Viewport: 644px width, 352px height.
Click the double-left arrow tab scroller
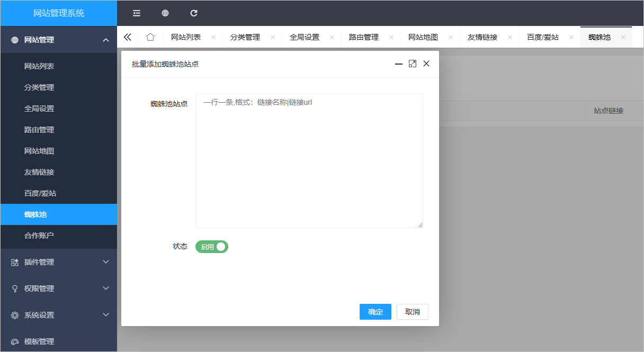point(127,37)
